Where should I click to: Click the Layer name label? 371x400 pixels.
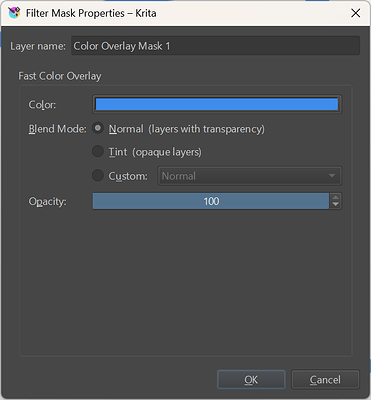[38, 46]
